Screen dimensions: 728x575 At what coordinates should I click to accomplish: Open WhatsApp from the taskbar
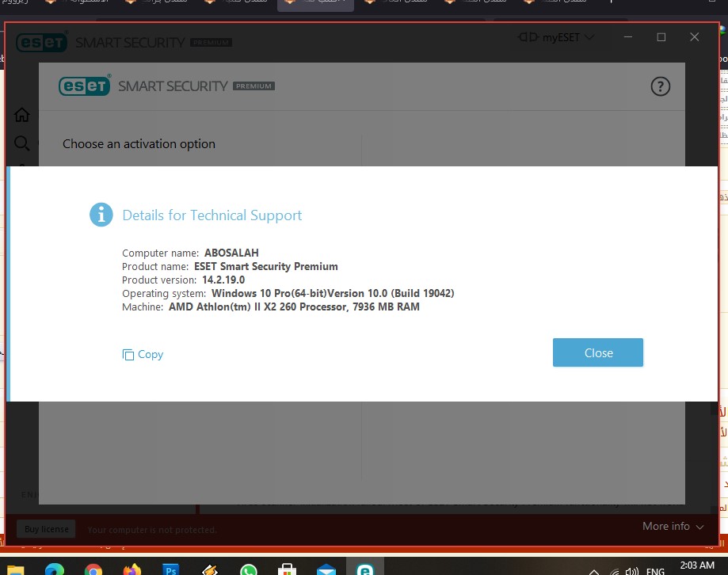click(x=249, y=570)
